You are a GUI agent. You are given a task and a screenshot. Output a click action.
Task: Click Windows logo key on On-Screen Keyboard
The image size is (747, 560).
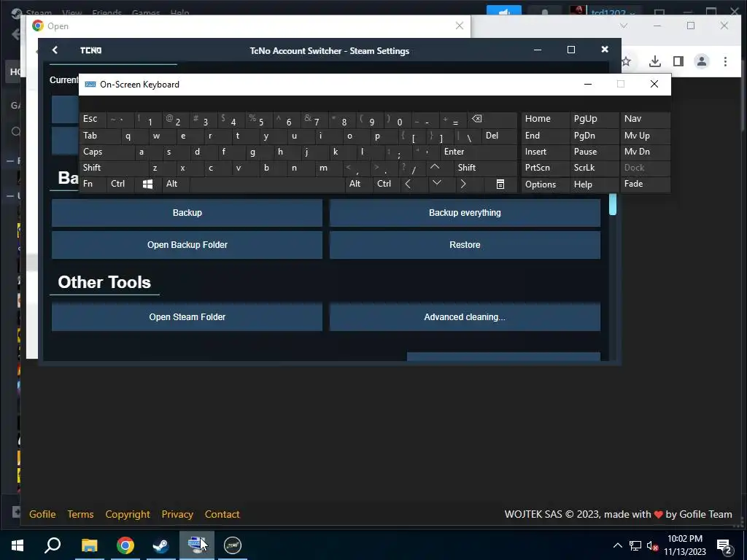[x=147, y=184]
